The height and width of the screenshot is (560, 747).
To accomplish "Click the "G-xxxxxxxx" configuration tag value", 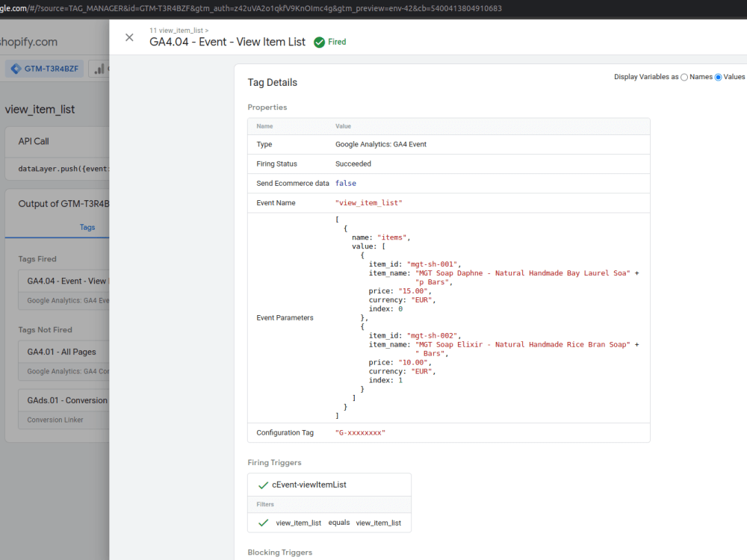I will coord(360,433).
